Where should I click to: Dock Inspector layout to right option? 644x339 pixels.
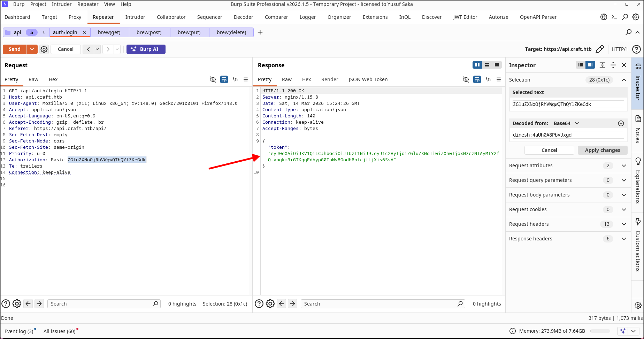(590, 65)
